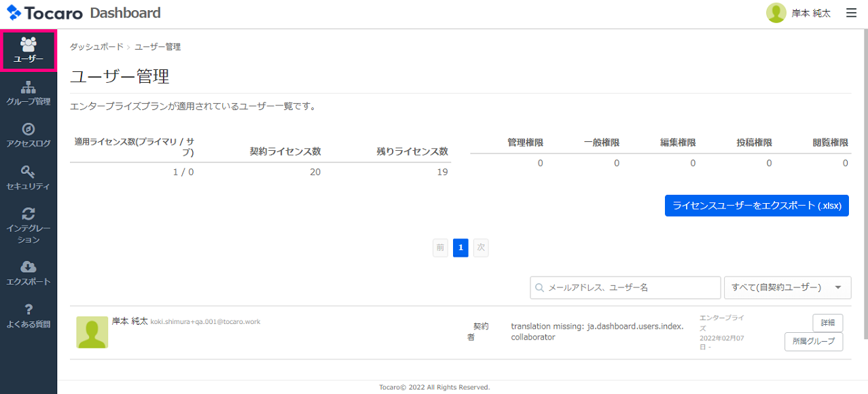Select page 1 in pagination
Viewport: 868px width, 394px height.
coord(460,248)
